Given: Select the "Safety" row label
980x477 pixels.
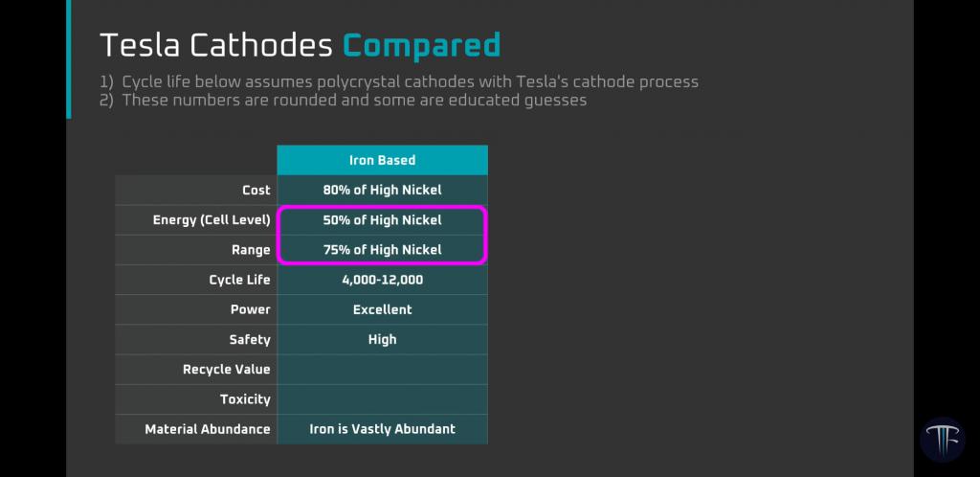Looking at the screenshot, I should (x=250, y=339).
